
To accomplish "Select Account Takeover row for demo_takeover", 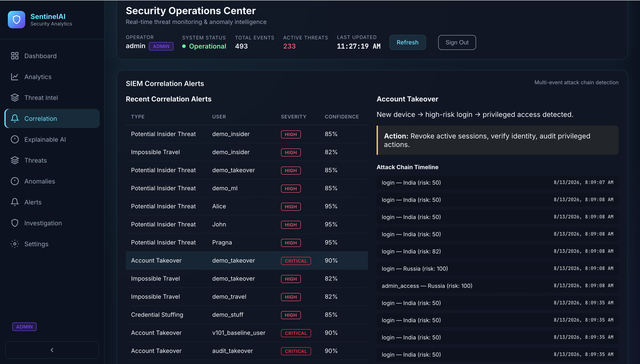I will 247,261.
